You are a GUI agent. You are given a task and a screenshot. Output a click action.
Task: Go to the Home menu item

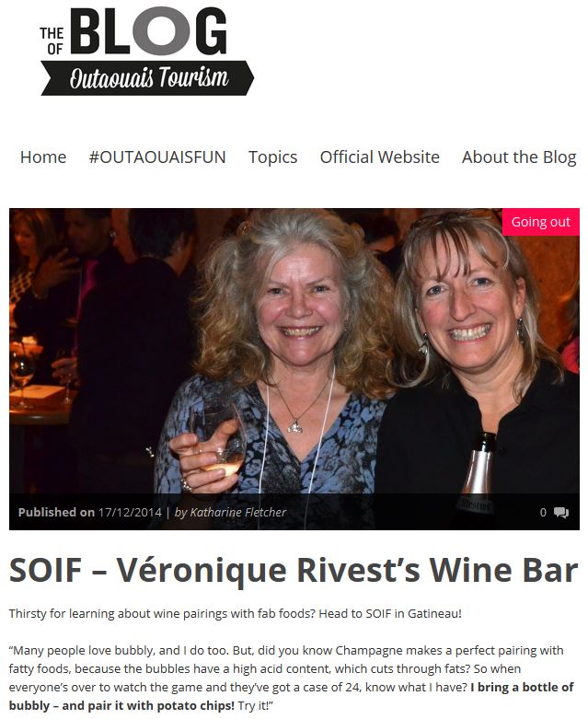[43, 157]
